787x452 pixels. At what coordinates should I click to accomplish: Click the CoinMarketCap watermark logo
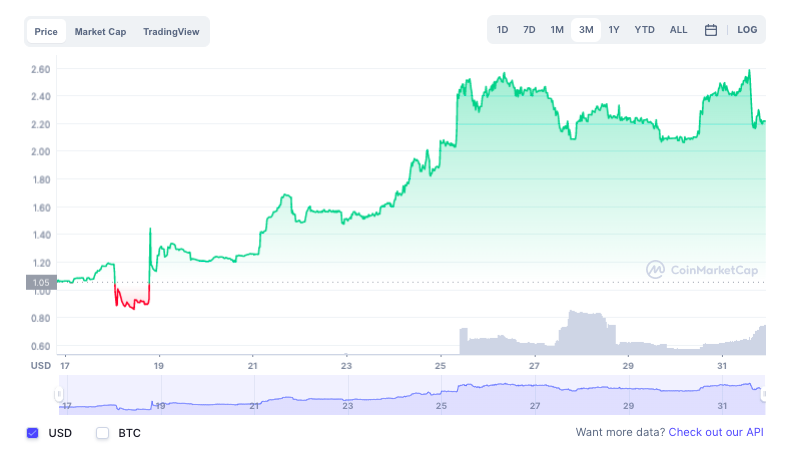click(x=701, y=269)
